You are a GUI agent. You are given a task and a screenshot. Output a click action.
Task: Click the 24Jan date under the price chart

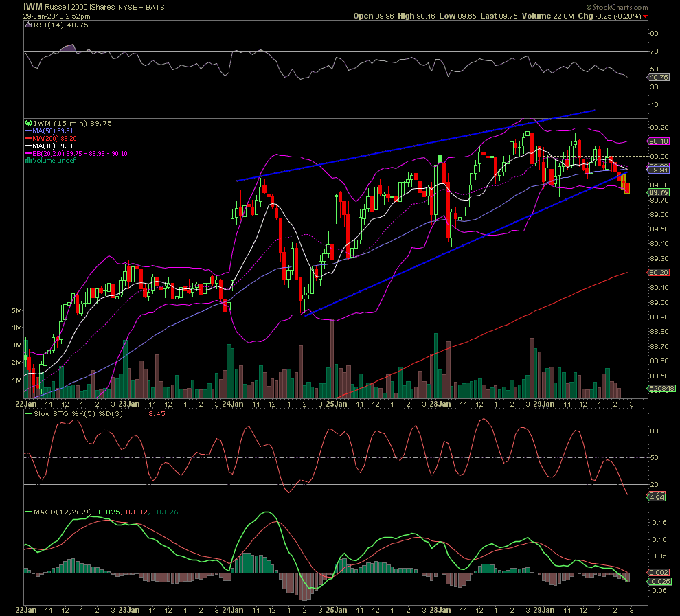(232, 404)
